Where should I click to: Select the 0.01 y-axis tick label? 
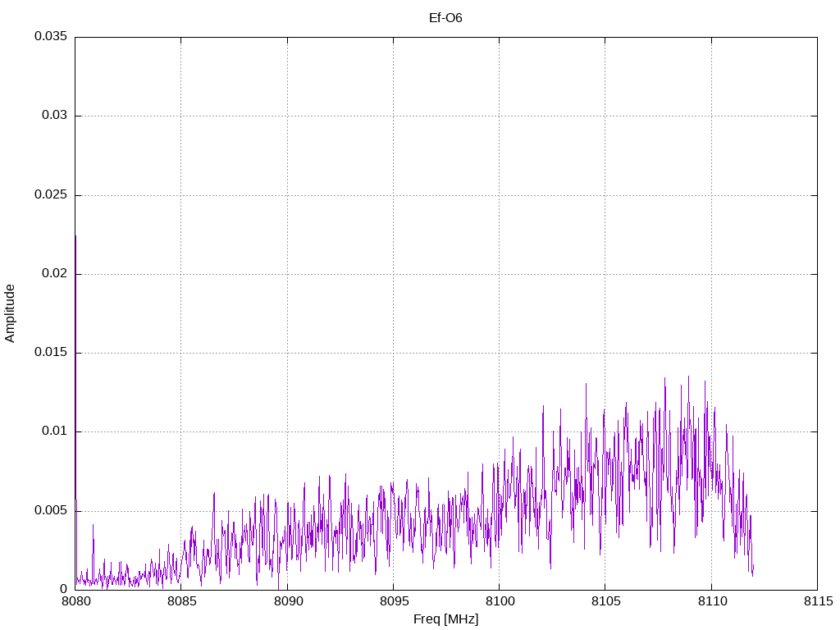(53, 431)
